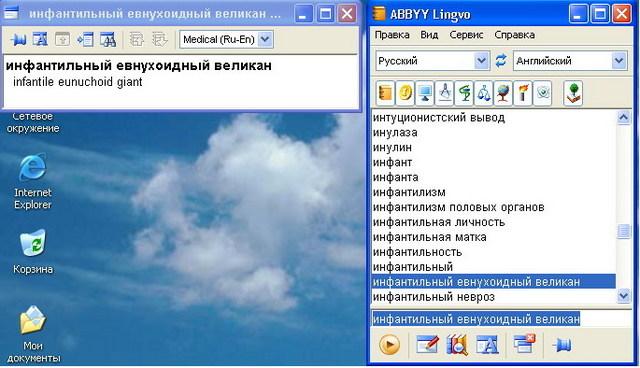Image resolution: width=640 pixels, height=368 pixels.
Task: Click the next-card arrow icon in card toolbar
Action: [x=160, y=40]
